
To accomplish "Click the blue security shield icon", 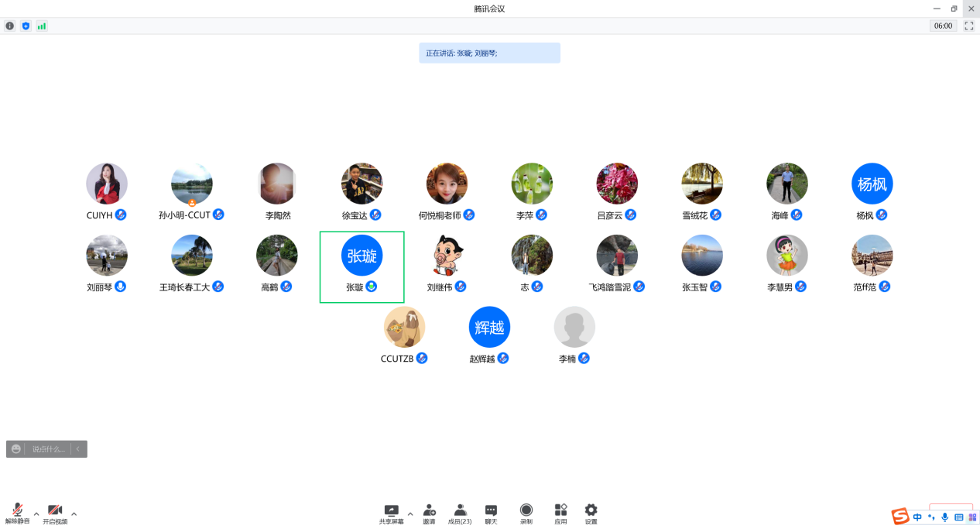I will [x=26, y=26].
